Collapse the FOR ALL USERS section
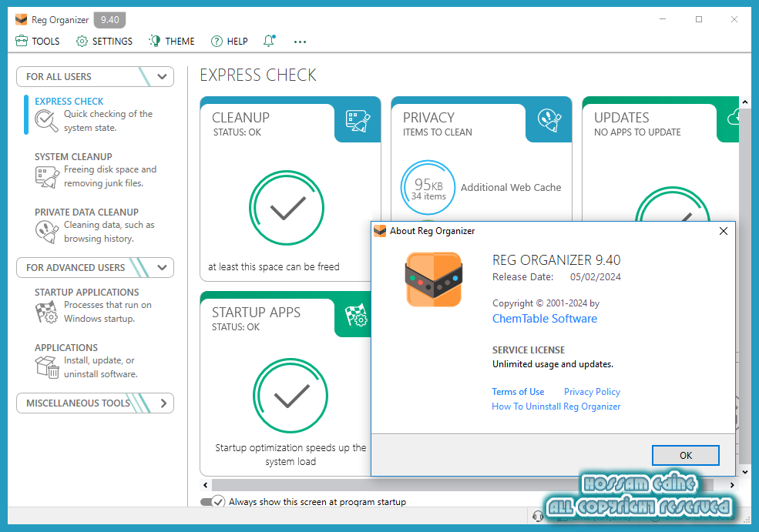This screenshot has height=532, width=759. (x=162, y=76)
